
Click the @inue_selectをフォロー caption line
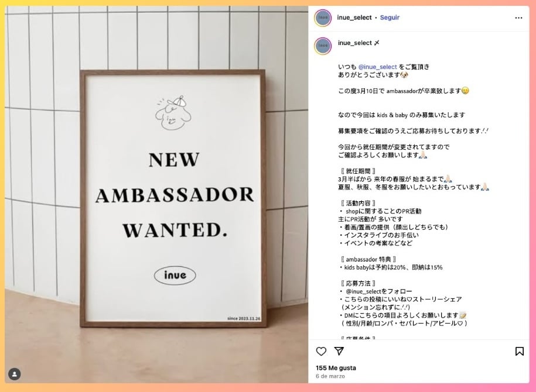(376, 291)
